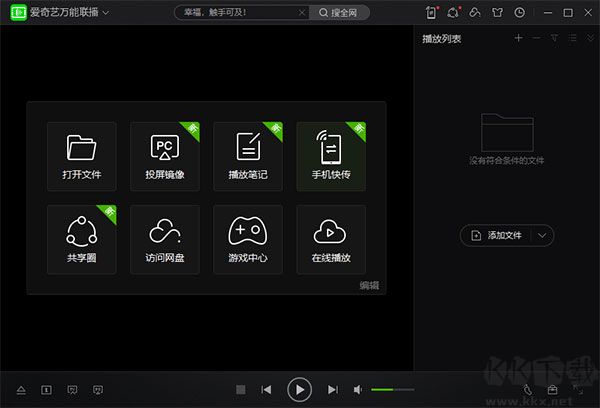Open the skin (shirt) icon

pyautogui.click(x=497, y=13)
